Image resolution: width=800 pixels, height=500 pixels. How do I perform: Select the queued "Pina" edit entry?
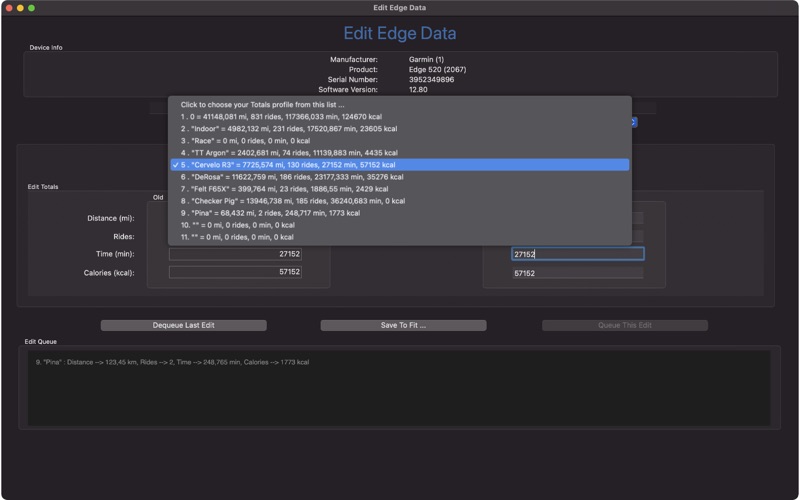172,362
